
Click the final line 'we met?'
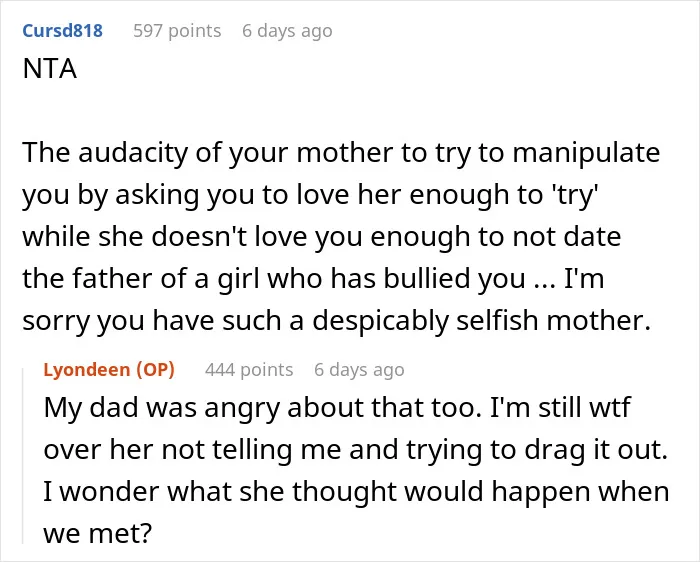click(x=98, y=533)
